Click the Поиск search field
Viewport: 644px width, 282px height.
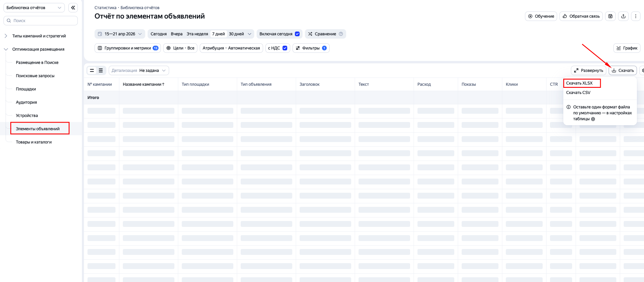(41, 21)
